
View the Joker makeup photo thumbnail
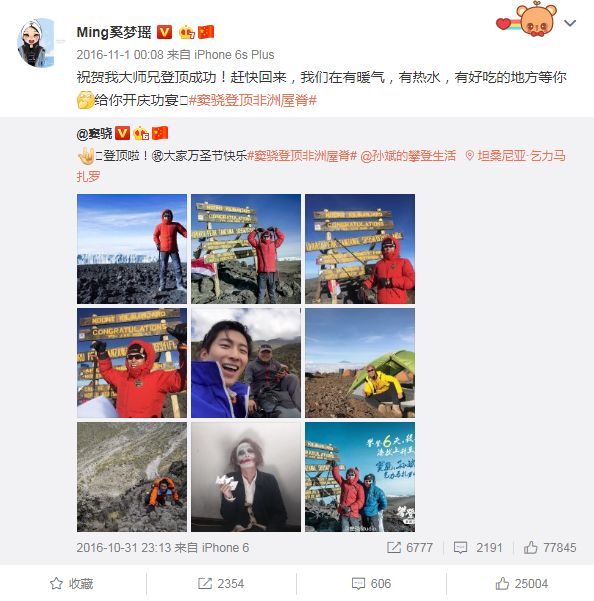pyautogui.click(x=246, y=477)
